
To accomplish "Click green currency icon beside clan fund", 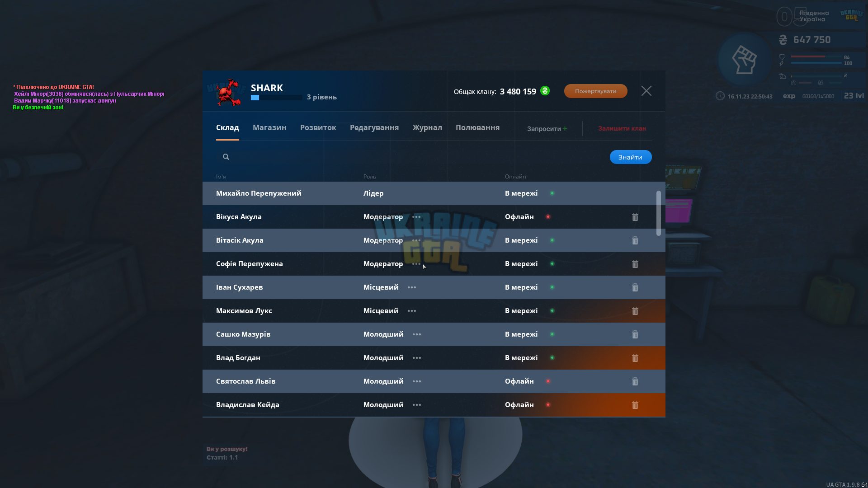I will click(x=545, y=91).
